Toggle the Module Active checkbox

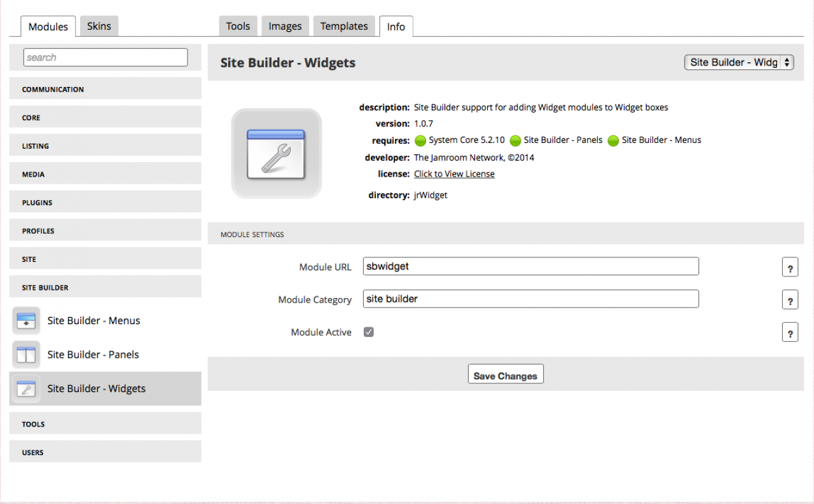click(x=369, y=332)
